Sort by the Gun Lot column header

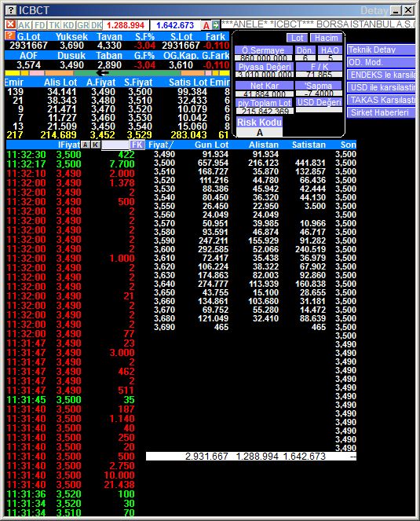[211, 145]
